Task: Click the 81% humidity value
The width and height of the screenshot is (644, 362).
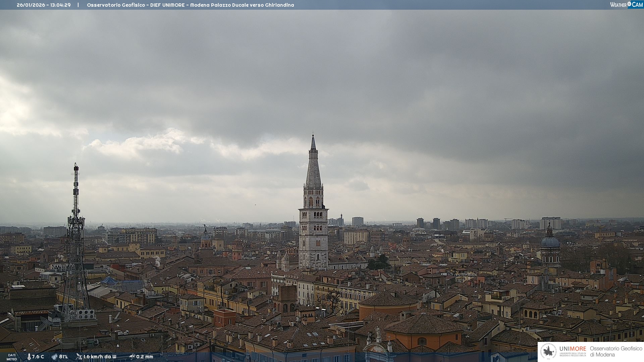Action: click(63, 357)
